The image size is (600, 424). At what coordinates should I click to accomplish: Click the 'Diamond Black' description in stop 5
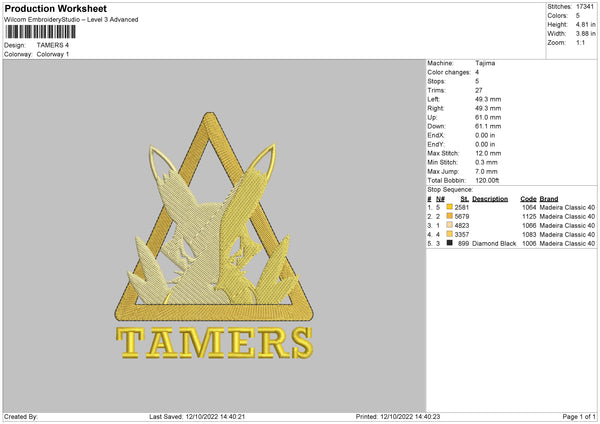click(x=494, y=244)
